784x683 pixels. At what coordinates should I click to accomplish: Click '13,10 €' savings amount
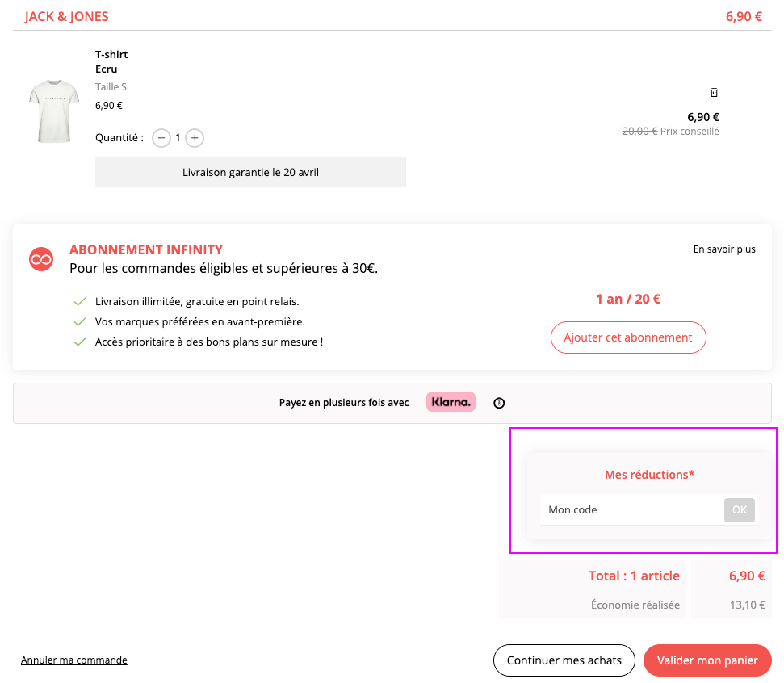coord(748,605)
